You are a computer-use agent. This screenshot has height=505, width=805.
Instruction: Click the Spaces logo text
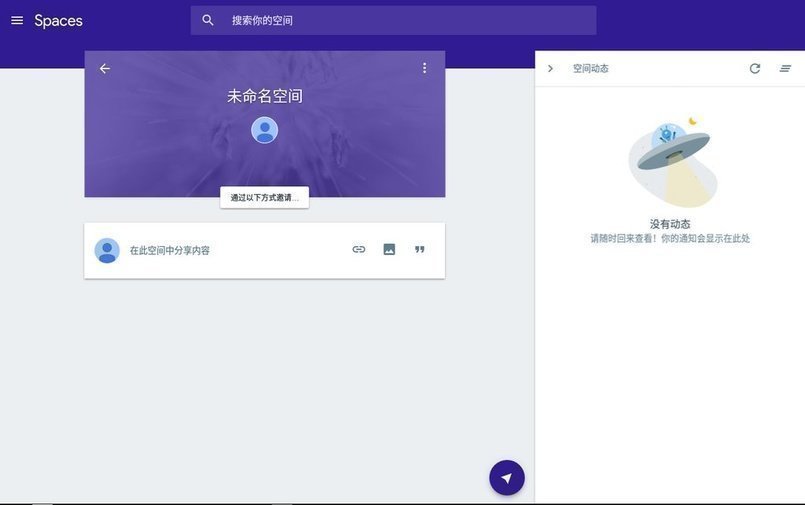[58, 21]
